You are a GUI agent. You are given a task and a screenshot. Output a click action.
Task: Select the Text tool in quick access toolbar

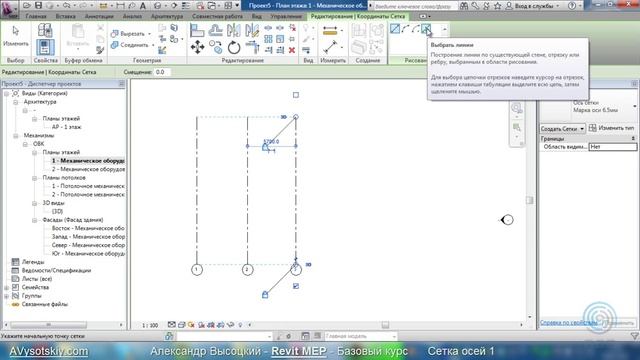pyautogui.click(x=143, y=6)
